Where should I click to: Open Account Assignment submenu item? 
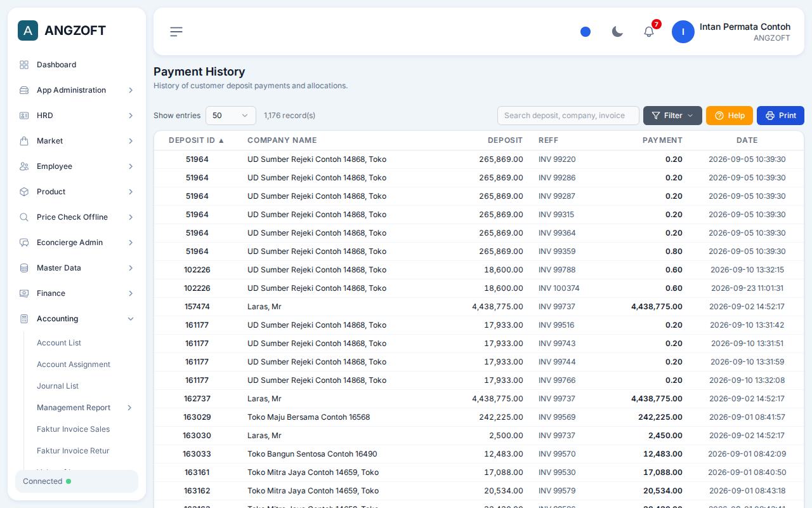click(74, 364)
